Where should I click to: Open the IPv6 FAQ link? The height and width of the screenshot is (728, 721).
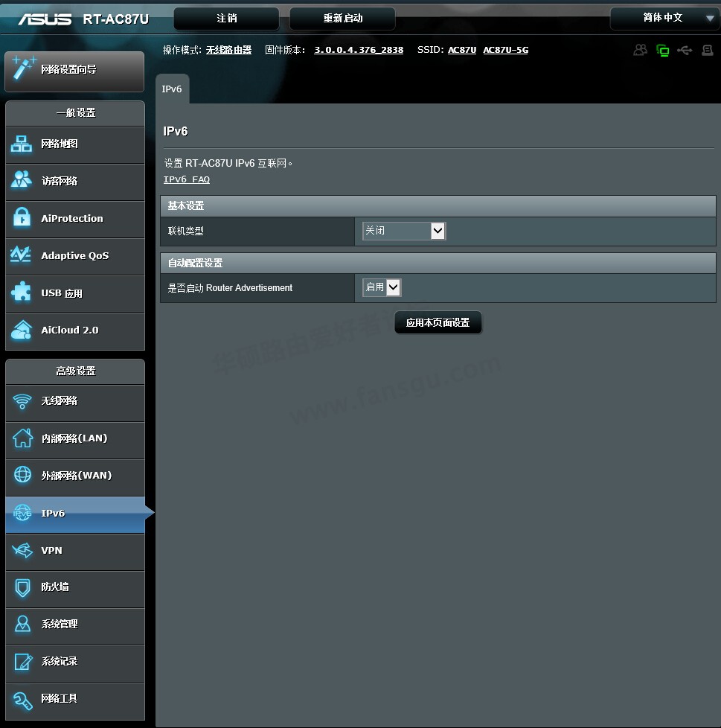point(187,179)
